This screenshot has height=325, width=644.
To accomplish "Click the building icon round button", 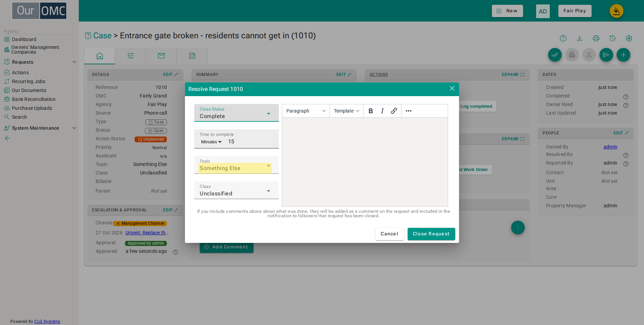I will (572, 55).
